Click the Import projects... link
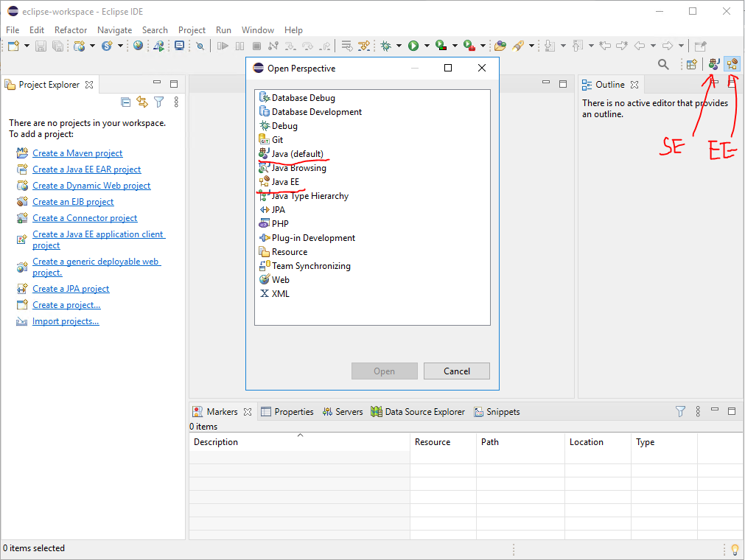Screen dimensions: 745x560 [66, 321]
